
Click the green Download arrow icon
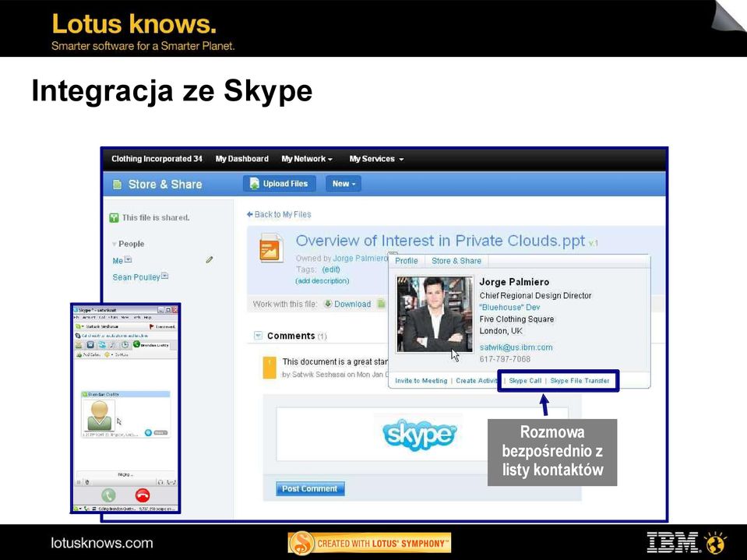pyautogui.click(x=328, y=304)
